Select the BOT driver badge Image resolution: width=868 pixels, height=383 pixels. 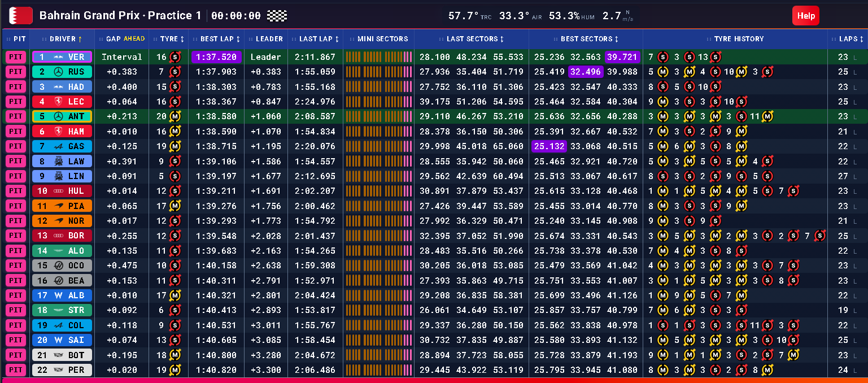[x=62, y=355]
